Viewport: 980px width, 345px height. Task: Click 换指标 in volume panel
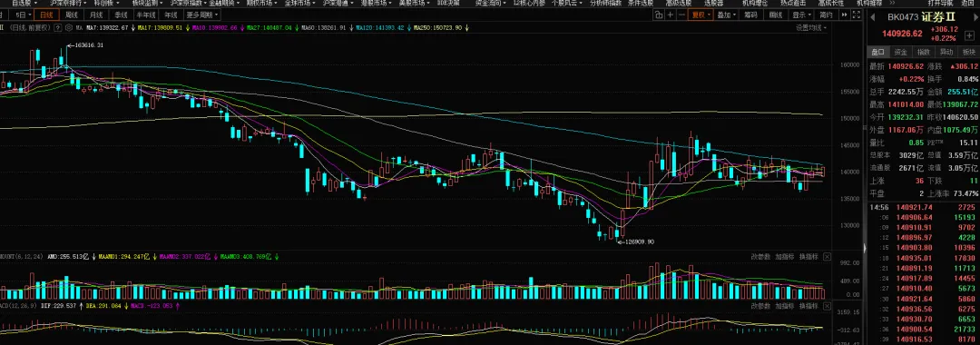point(808,256)
